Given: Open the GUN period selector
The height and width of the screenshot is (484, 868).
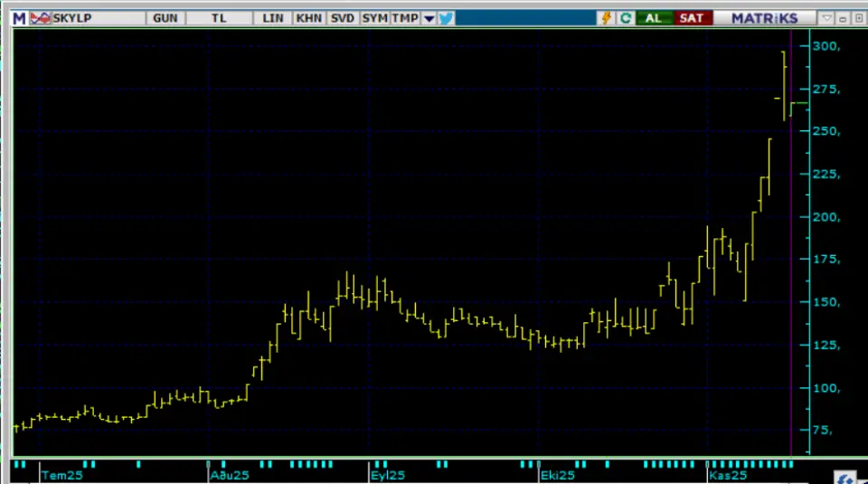Looking at the screenshot, I should (165, 18).
